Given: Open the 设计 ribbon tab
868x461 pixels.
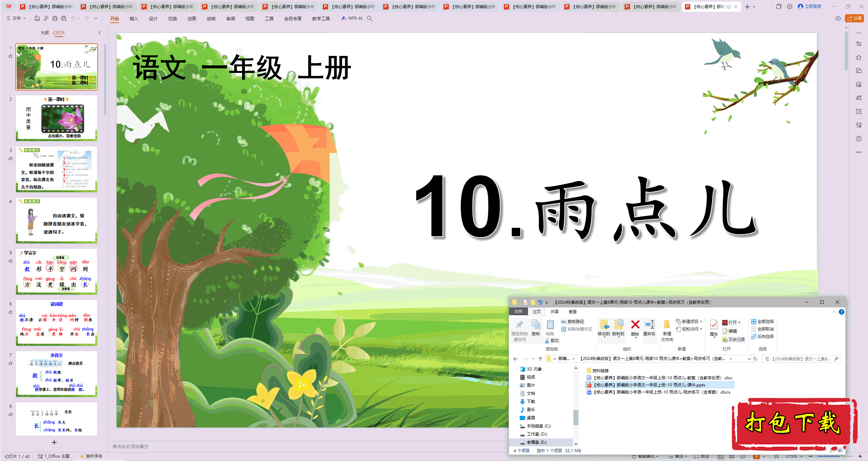Looking at the screenshot, I should (x=153, y=19).
